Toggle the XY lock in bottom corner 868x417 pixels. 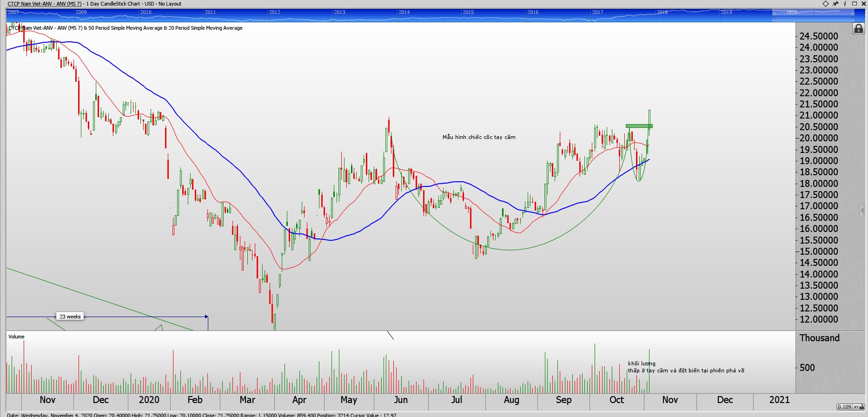pyautogui.click(x=859, y=407)
